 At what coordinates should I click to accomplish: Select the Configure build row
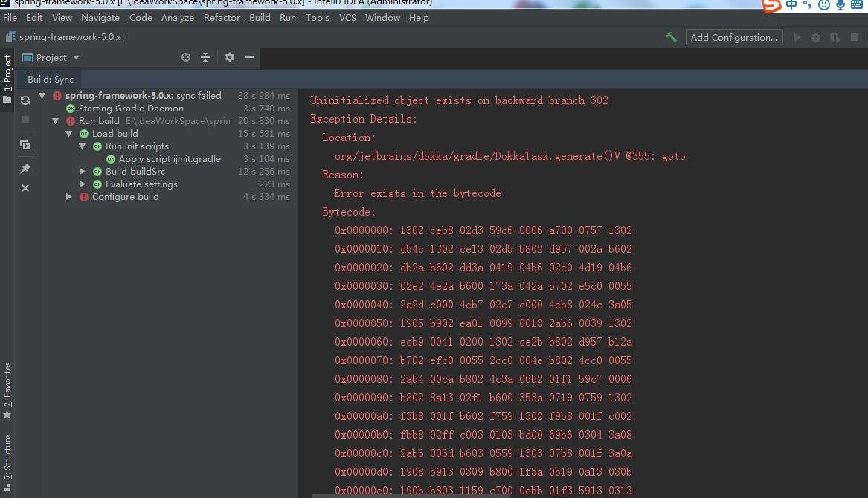click(x=167, y=197)
